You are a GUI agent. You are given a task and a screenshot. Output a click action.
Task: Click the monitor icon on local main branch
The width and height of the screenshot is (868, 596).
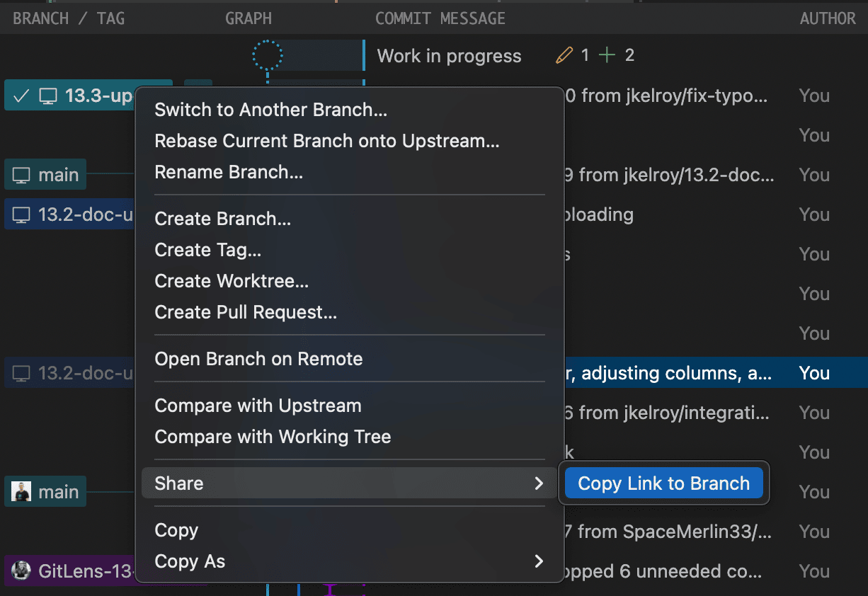pos(21,175)
